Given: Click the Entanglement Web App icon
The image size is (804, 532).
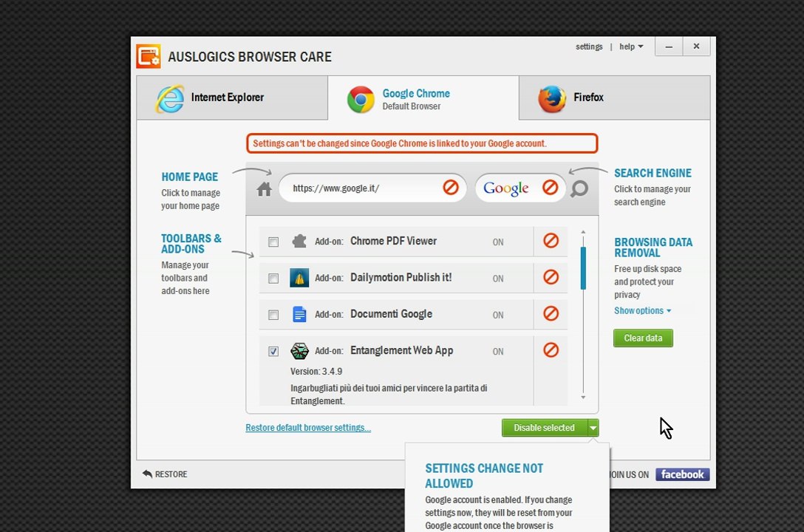Looking at the screenshot, I should coord(299,351).
